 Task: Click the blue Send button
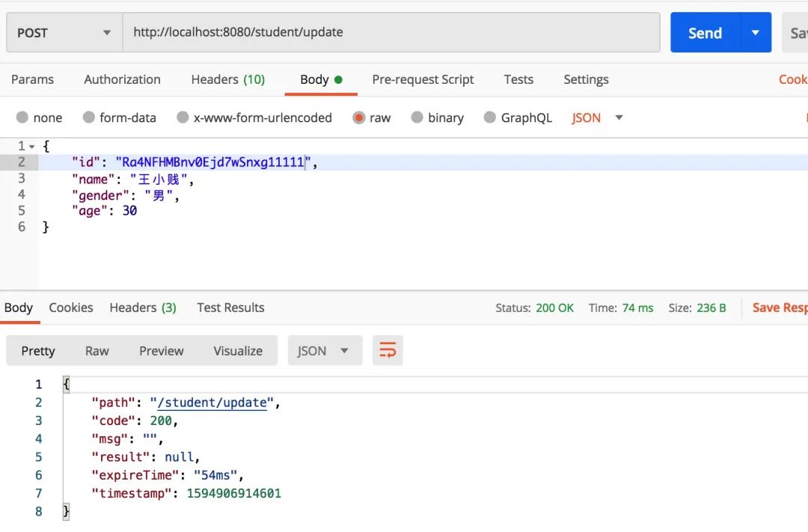(705, 33)
